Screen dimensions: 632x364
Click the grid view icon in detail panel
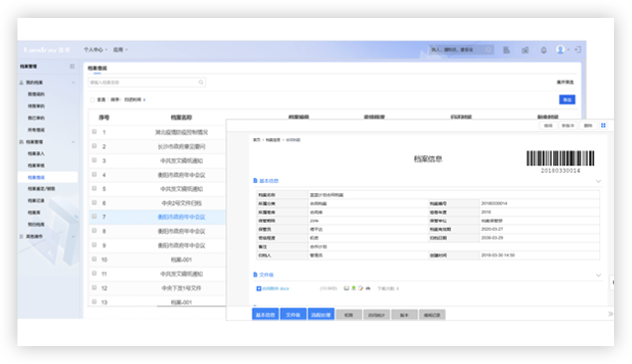[603, 125]
